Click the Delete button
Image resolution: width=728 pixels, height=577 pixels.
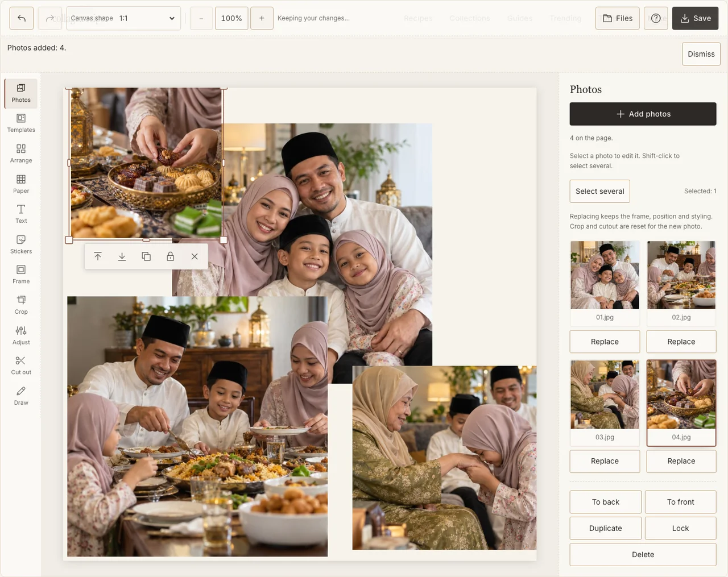[643, 554]
